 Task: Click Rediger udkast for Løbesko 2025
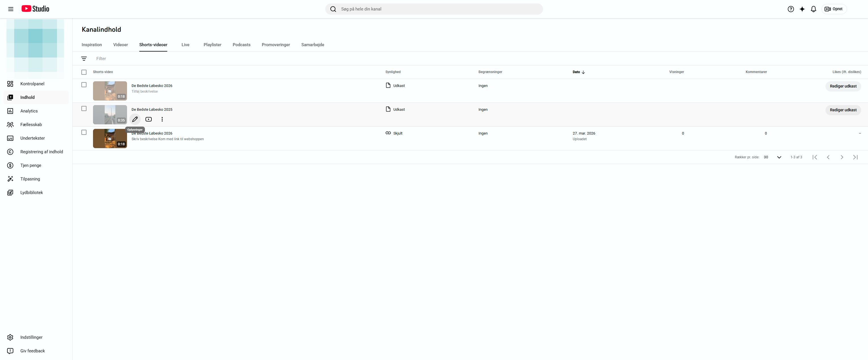(843, 110)
